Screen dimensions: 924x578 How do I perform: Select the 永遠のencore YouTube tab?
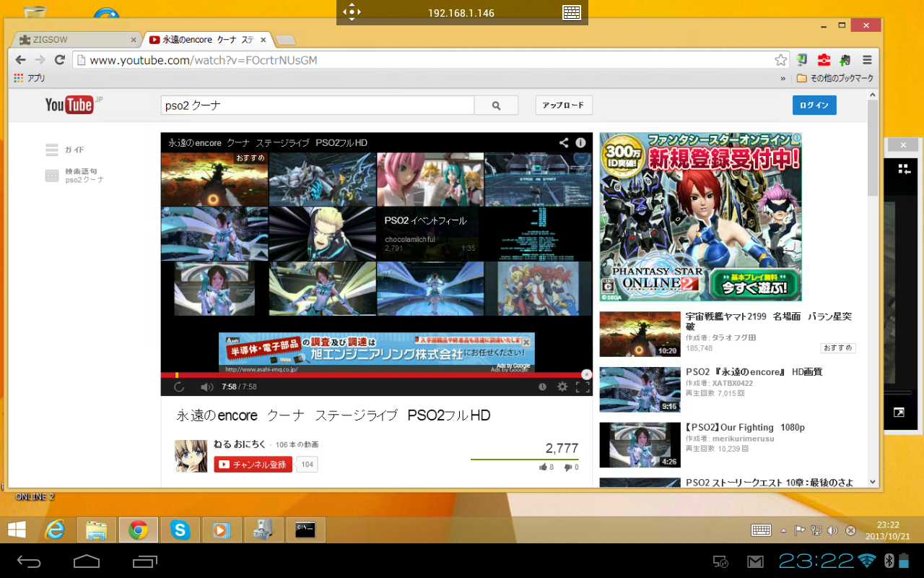208,40
